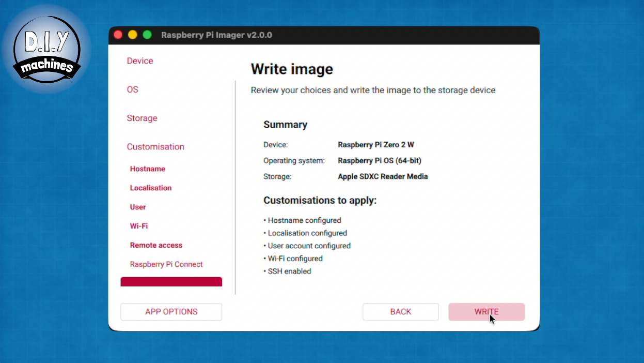Maximize window using the green button
The height and width of the screenshot is (363, 644).
[x=147, y=35]
